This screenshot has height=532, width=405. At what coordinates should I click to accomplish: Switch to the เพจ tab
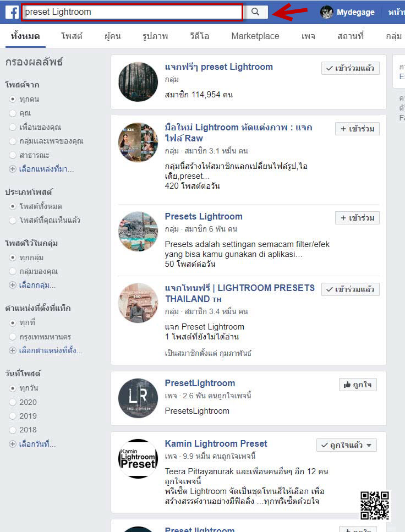pyautogui.click(x=308, y=36)
